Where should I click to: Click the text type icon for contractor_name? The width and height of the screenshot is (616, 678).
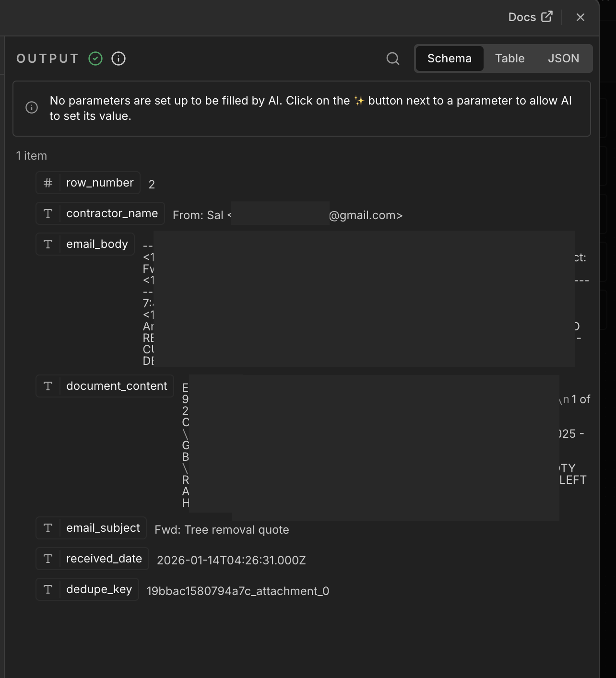48,213
